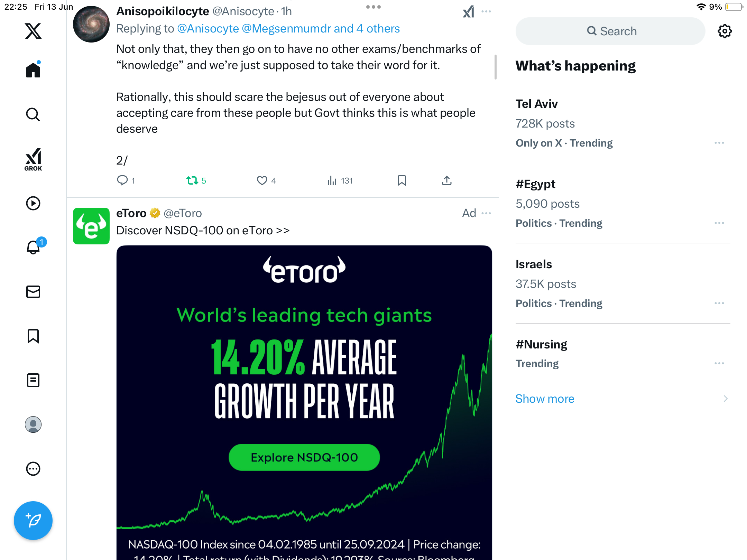Open Bookmarks in the sidebar
This screenshot has width=747, height=560.
click(x=33, y=336)
